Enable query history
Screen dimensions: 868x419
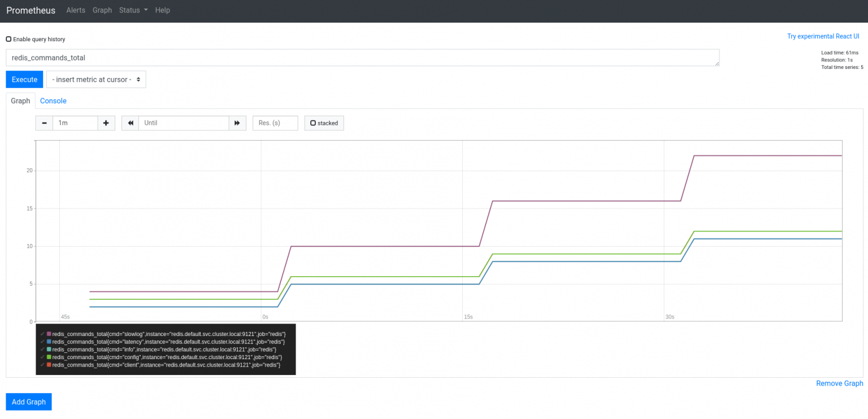8,38
